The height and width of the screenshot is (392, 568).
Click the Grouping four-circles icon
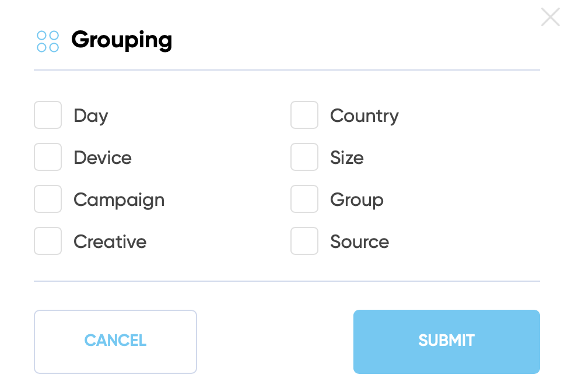48,41
